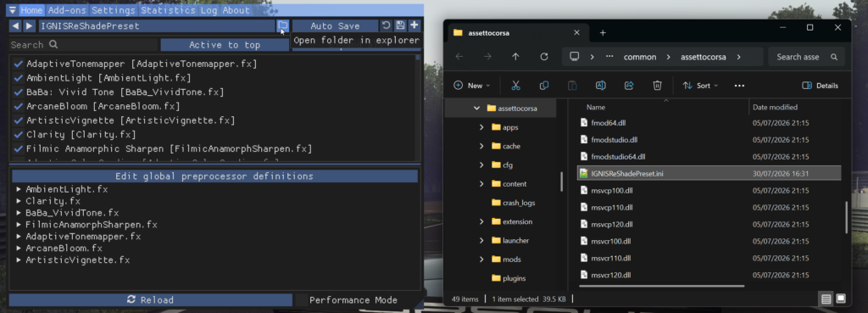Open preset folder in explorer icon
Screen dimensions: 868x313
[283, 25]
